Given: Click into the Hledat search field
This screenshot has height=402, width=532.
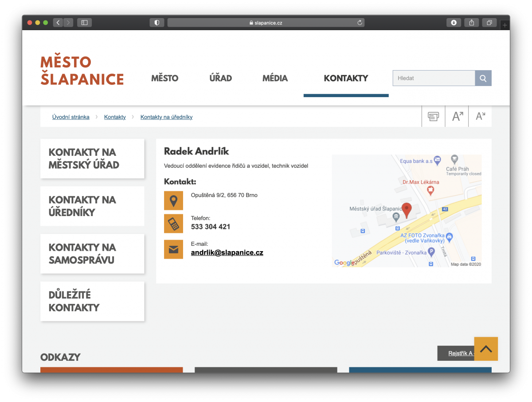Looking at the screenshot, I should coord(433,78).
